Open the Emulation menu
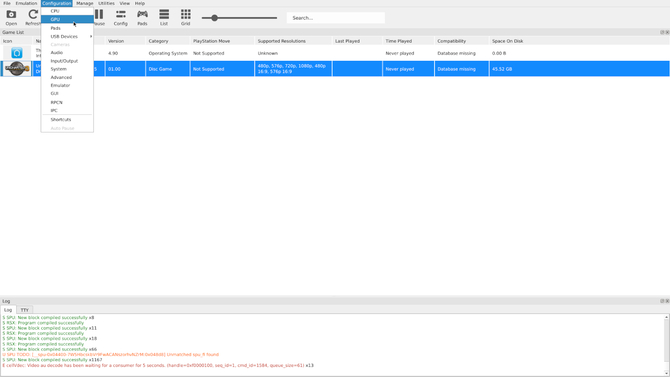The height and width of the screenshot is (377, 670). pos(26,3)
